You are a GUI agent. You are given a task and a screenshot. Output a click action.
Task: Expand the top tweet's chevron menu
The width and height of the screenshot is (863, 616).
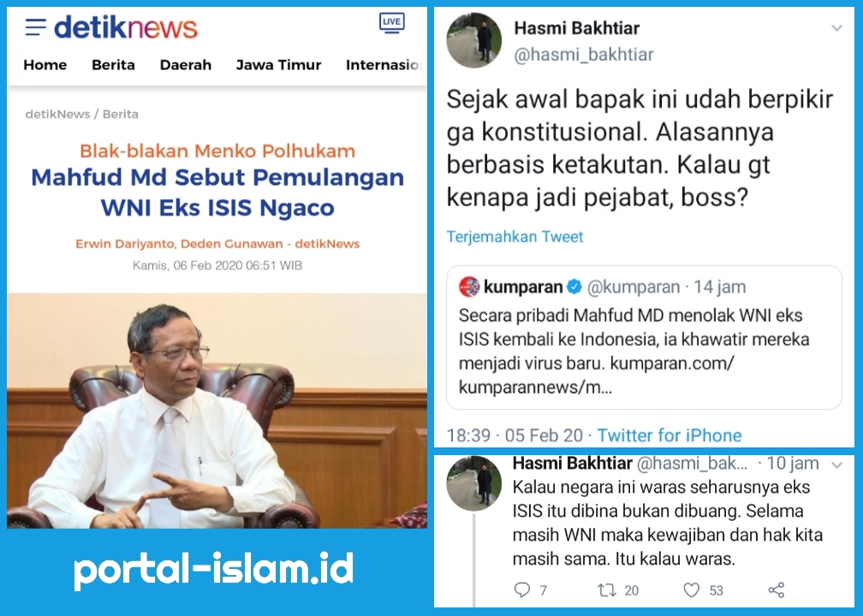tap(836, 28)
